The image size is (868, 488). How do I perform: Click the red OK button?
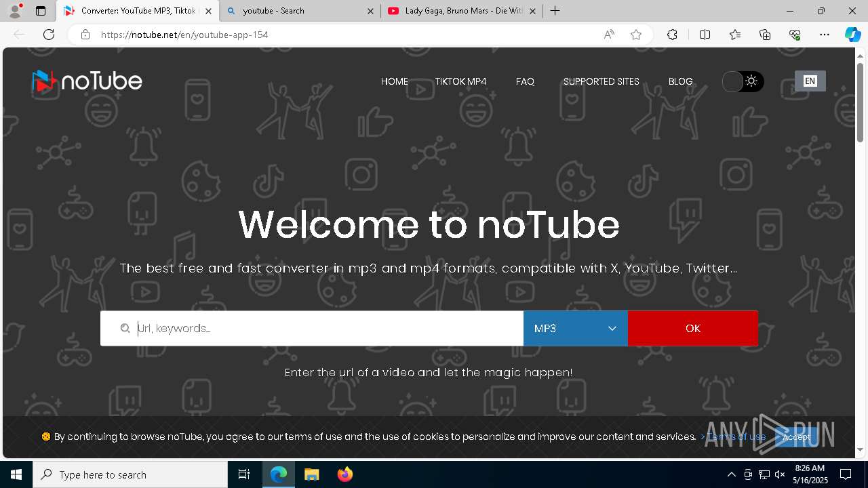pos(692,328)
